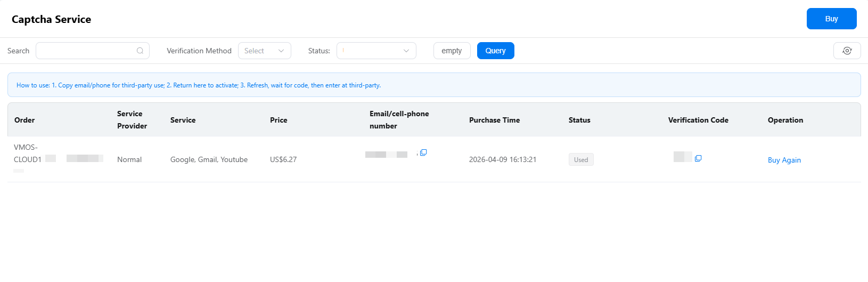Click the Used status tag
The width and height of the screenshot is (868, 282).
point(580,159)
